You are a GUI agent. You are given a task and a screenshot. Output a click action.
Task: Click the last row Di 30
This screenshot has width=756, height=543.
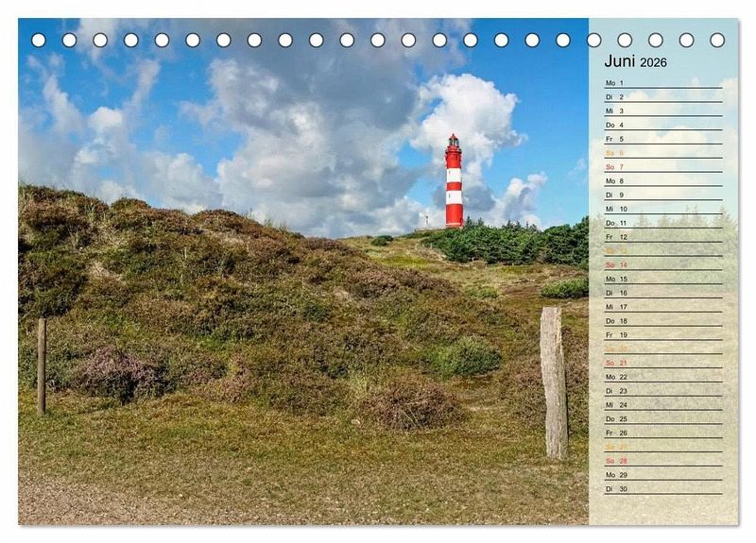[x=661, y=488]
